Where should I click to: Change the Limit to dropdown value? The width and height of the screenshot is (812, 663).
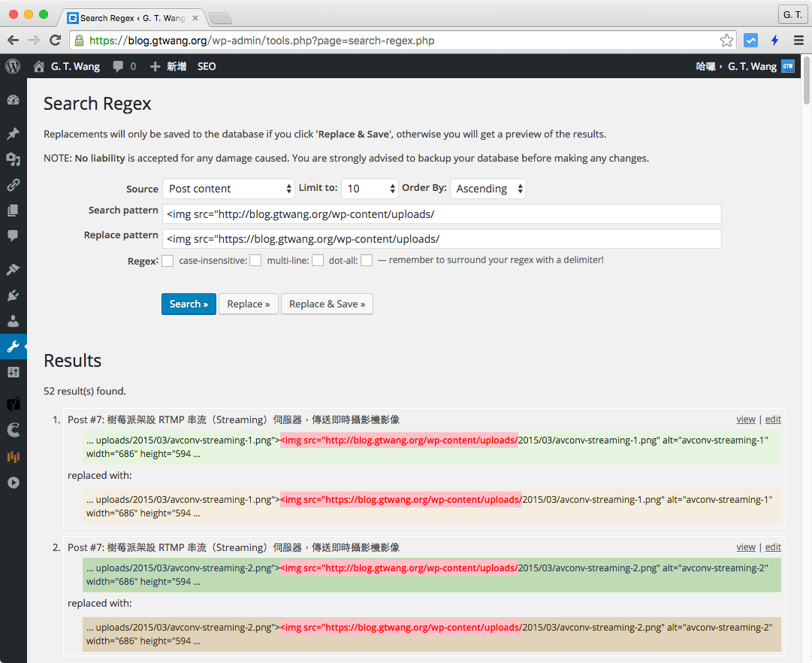[x=370, y=188]
